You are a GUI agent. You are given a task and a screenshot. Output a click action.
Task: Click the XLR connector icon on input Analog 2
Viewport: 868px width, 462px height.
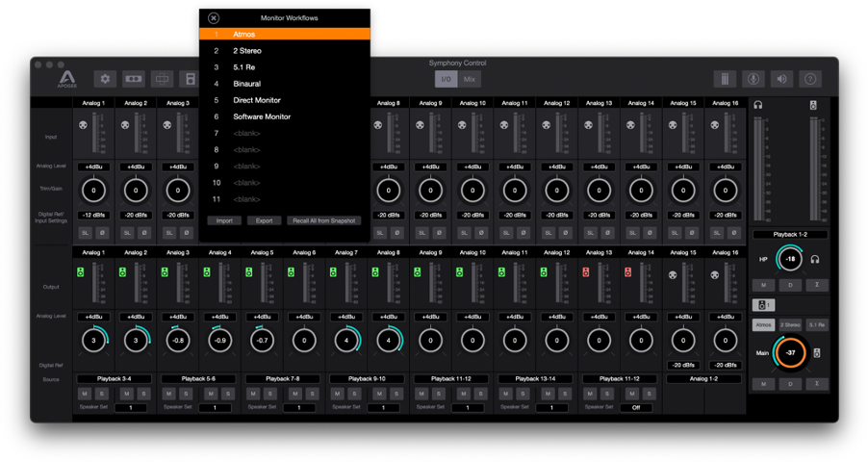point(125,125)
